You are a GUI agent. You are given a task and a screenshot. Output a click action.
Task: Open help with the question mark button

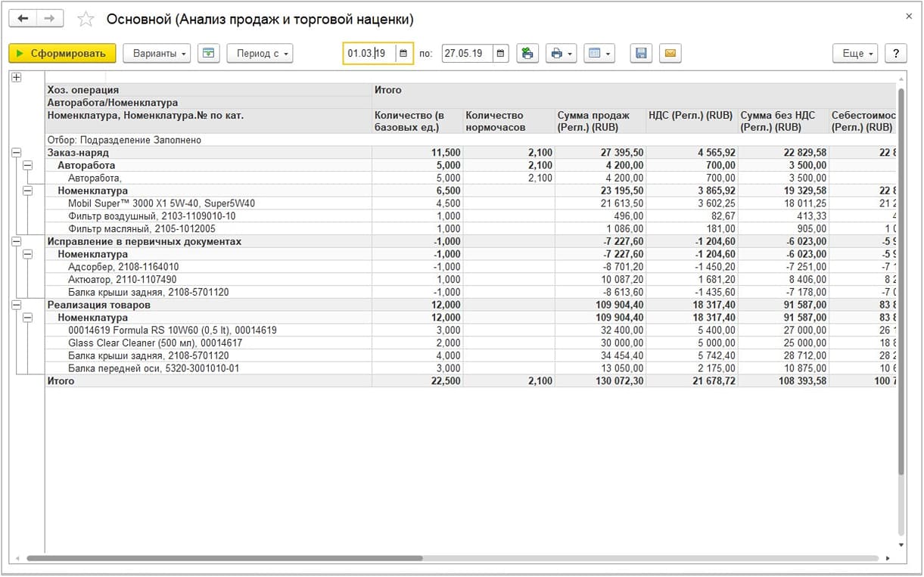(896, 53)
